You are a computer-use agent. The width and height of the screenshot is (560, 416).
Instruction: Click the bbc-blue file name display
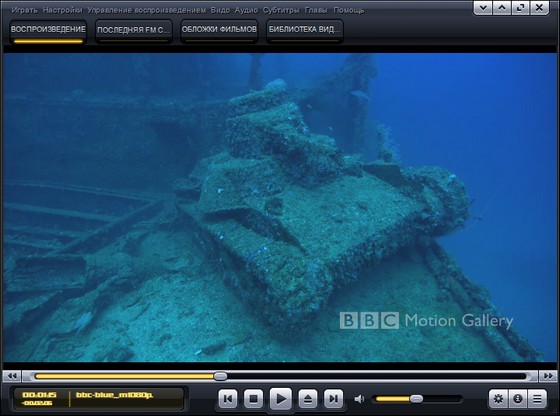tap(114, 395)
